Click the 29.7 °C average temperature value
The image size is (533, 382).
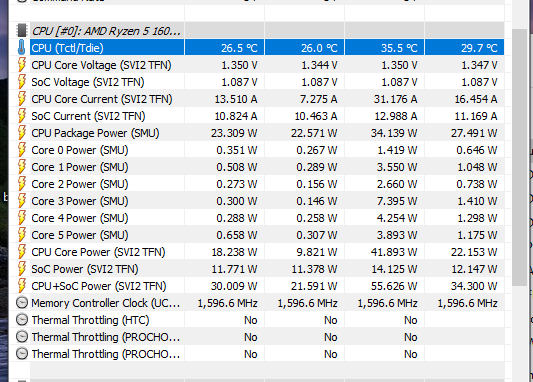tap(479, 48)
